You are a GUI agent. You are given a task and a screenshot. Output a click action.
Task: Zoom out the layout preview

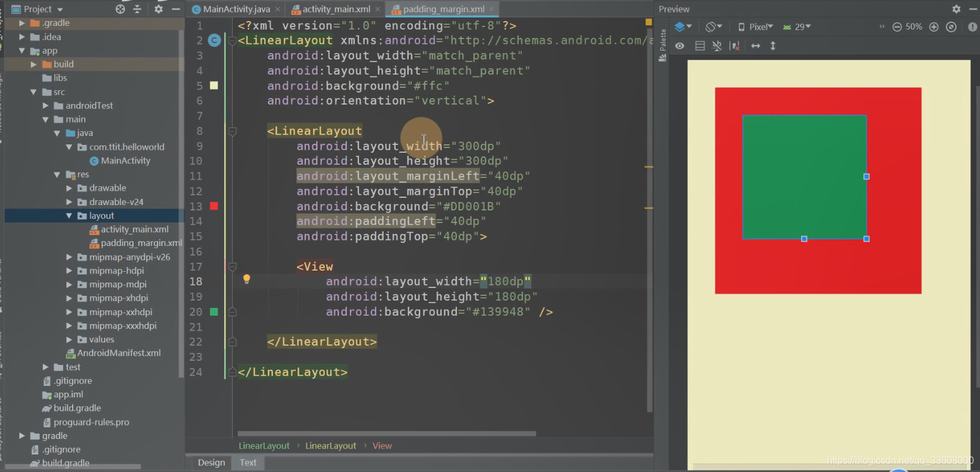897,26
